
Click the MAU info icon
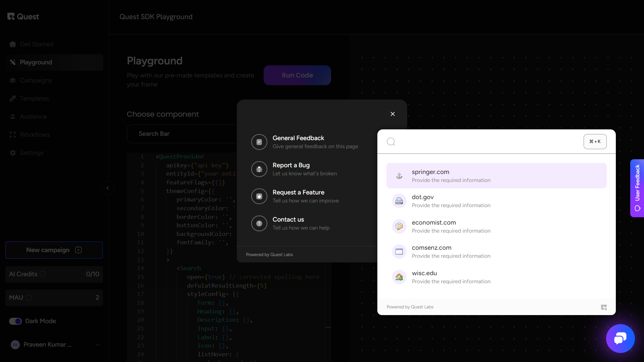coord(29,298)
